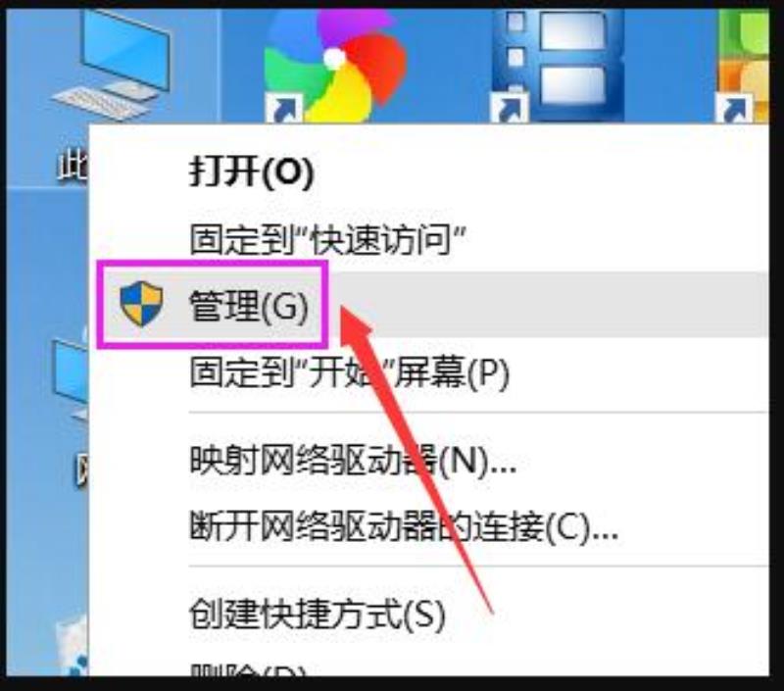
Task: Choose 创建快捷方式(S) menu entry
Action: (x=317, y=614)
